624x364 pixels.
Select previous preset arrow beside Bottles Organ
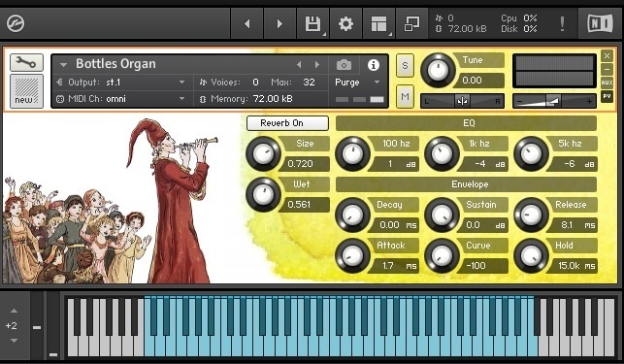click(299, 64)
